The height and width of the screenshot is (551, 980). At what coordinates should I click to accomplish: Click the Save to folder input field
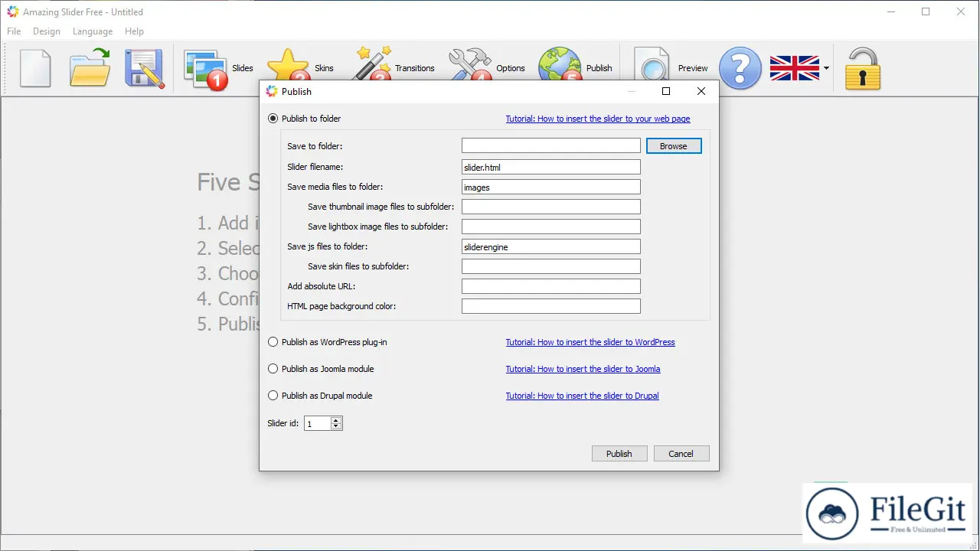click(x=551, y=145)
